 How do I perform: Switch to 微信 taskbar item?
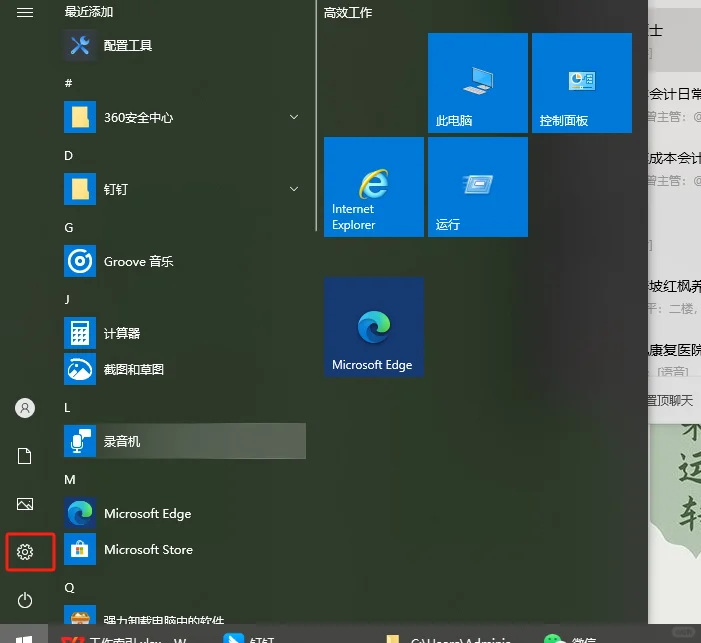(x=570, y=637)
